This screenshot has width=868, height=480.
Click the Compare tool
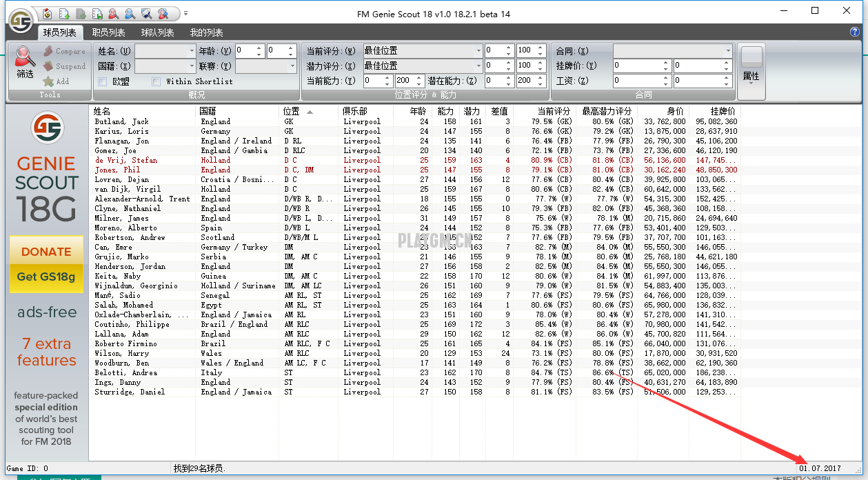tap(64, 51)
